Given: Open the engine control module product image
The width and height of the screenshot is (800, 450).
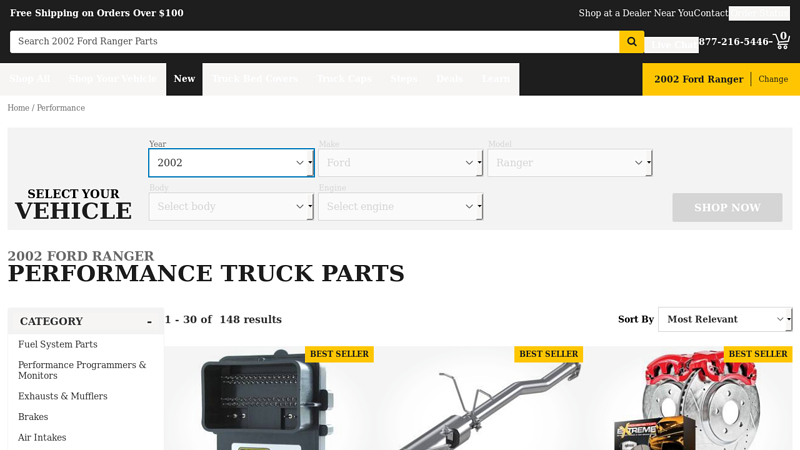Looking at the screenshot, I should (x=268, y=398).
